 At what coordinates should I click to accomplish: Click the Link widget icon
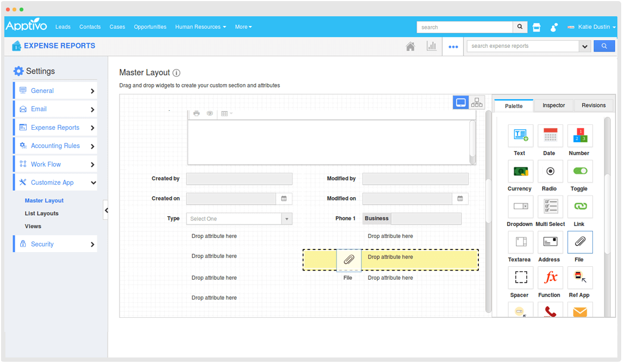(x=580, y=207)
